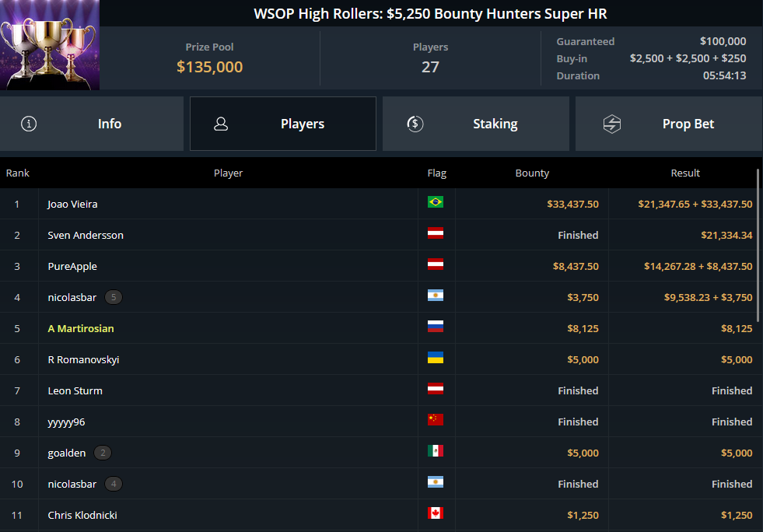Click the Flag column header
The width and height of the screenshot is (763, 532).
pos(437,173)
